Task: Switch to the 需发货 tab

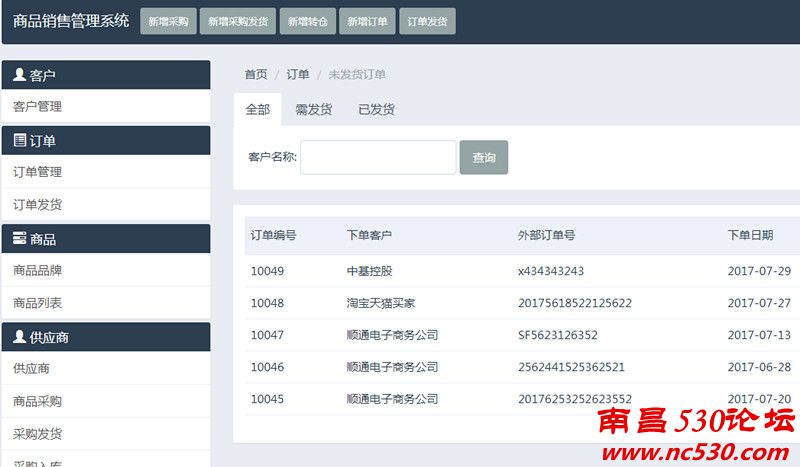Action: tap(313, 110)
